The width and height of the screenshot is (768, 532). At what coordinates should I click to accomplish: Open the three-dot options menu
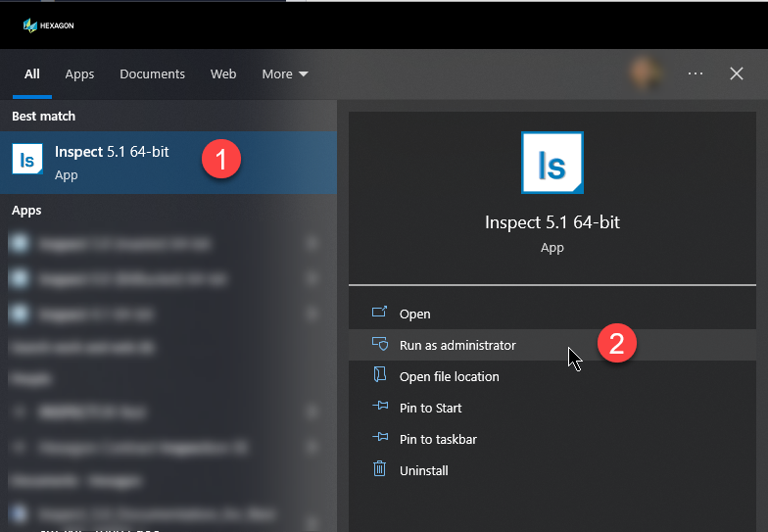coord(696,73)
